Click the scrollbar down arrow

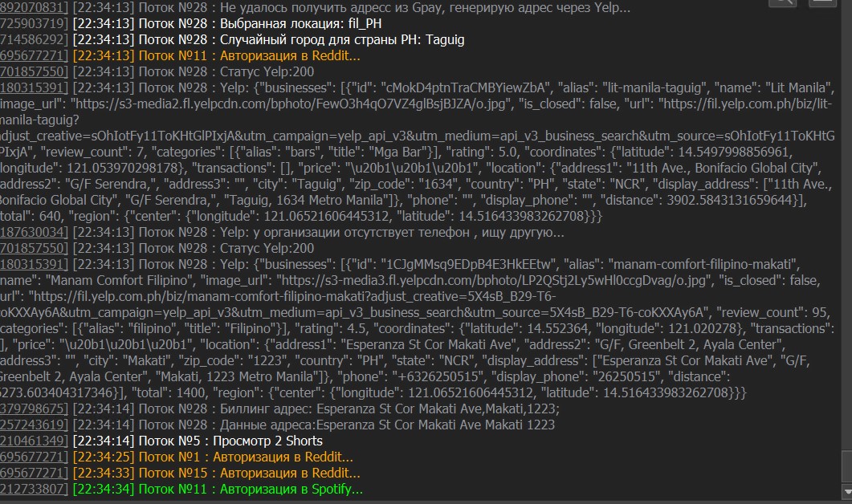coord(846,491)
